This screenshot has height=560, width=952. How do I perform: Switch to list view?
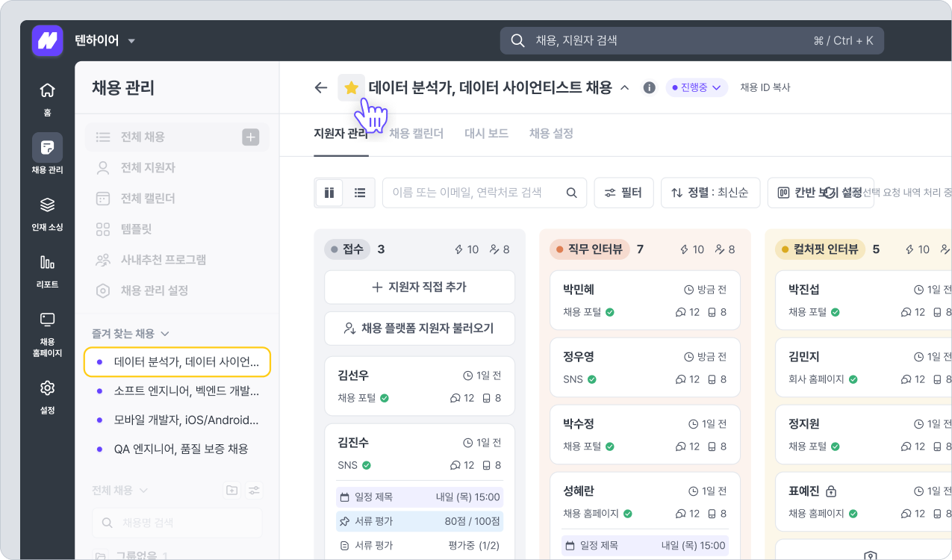click(360, 193)
